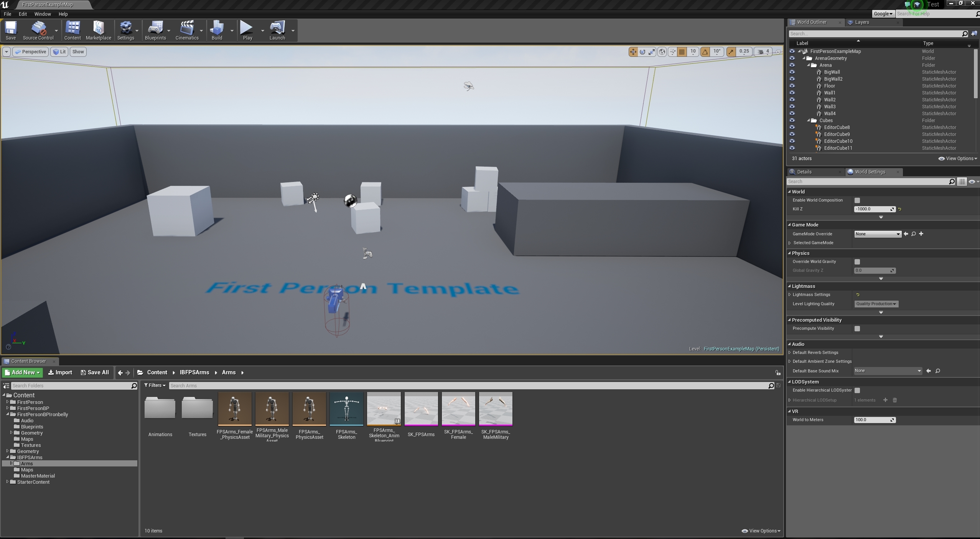Image resolution: width=980 pixels, height=539 pixels.
Task: Start Play in editor
Action: 248,30
